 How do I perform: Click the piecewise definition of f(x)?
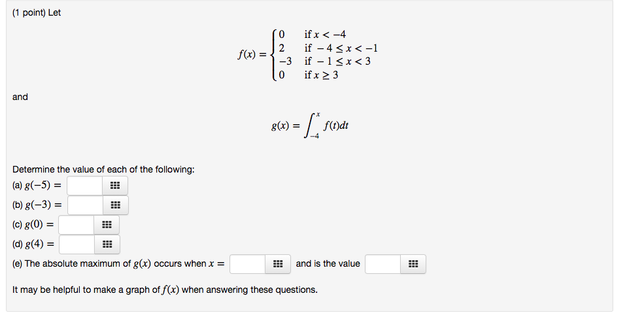tap(307, 55)
